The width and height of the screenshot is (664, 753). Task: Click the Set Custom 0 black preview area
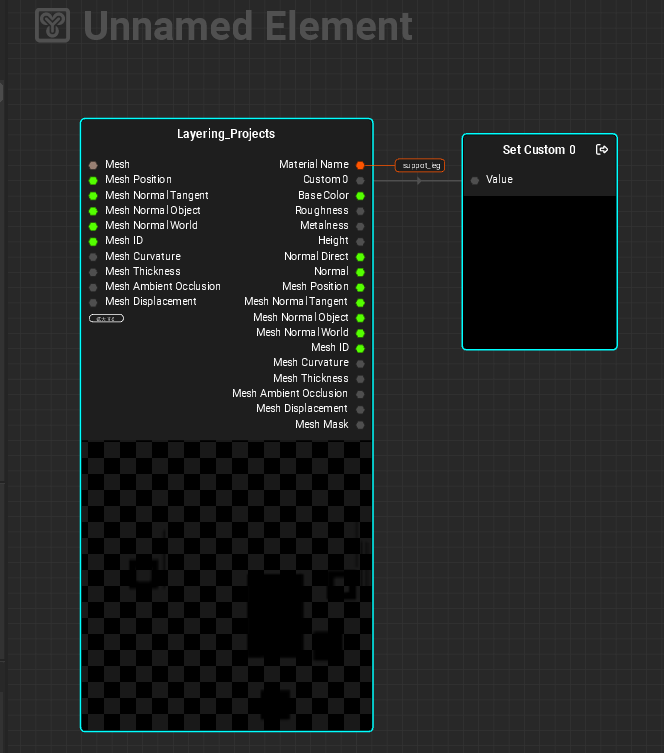(x=539, y=270)
